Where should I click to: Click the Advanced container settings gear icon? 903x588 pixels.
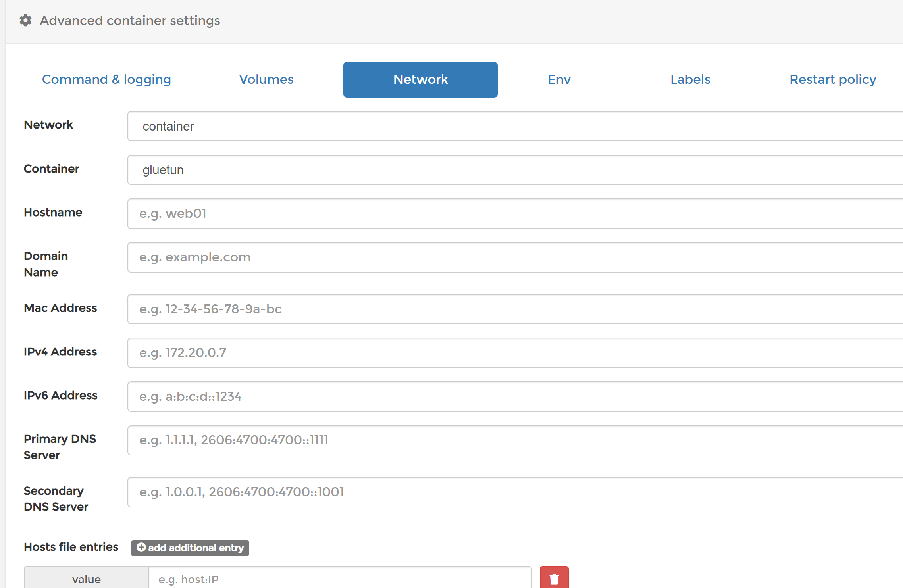click(25, 20)
